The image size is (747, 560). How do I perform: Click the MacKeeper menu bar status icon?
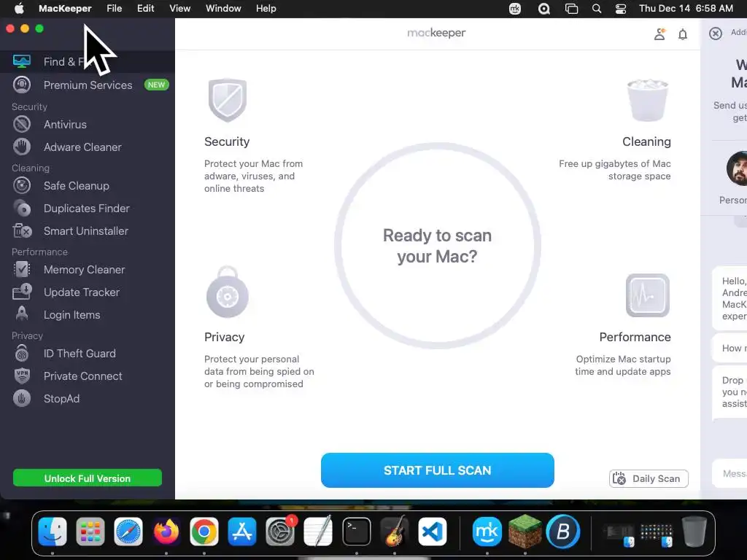(x=515, y=9)
